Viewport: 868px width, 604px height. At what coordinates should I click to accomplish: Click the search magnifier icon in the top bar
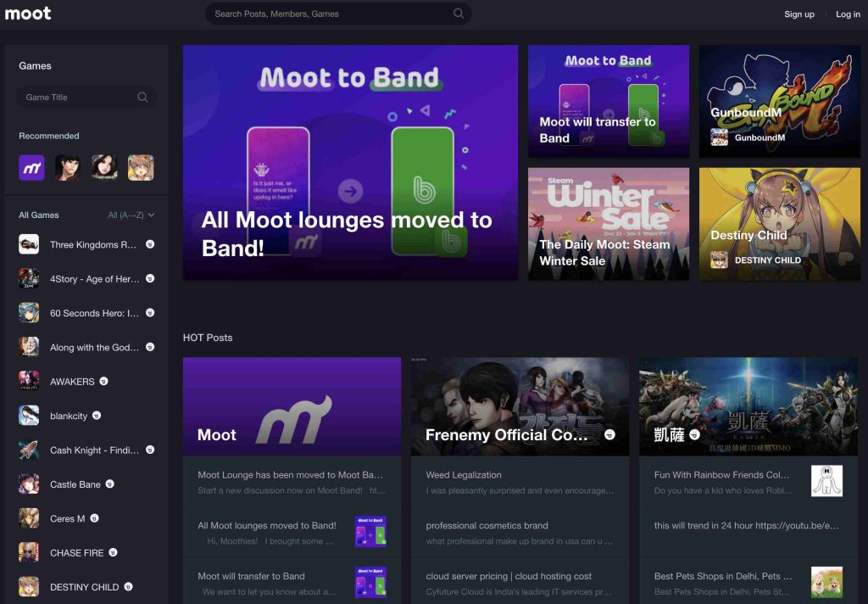(x=459, y=14)
